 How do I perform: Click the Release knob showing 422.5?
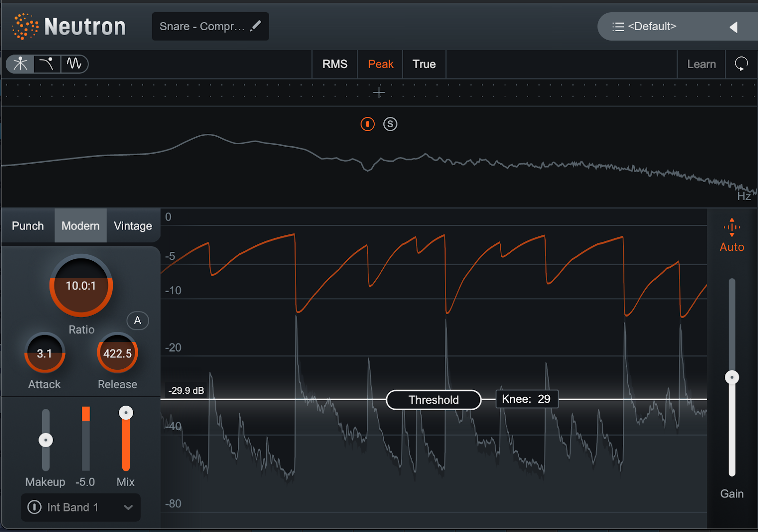[x=117, y=354]
